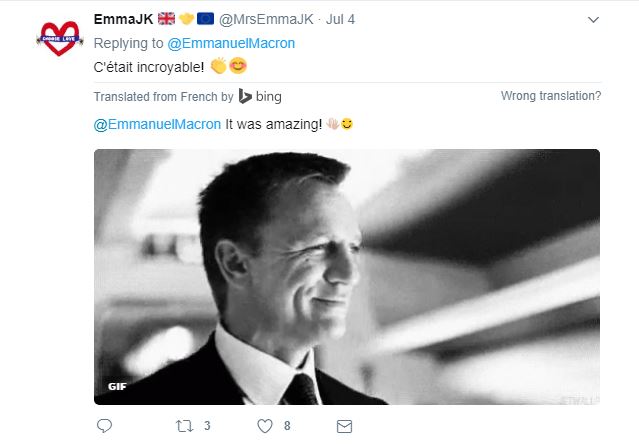Retweet using the arrows icon

click(184, 426)
